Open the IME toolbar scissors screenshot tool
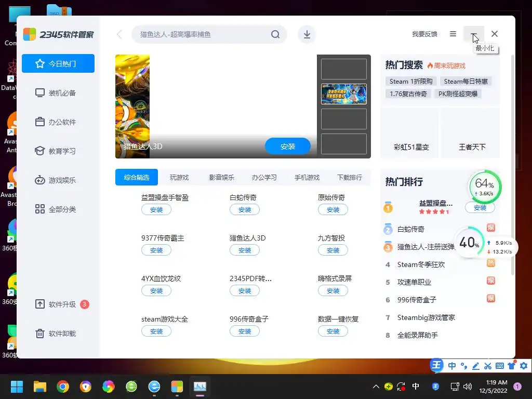532x399 pixels. [487, 366]
